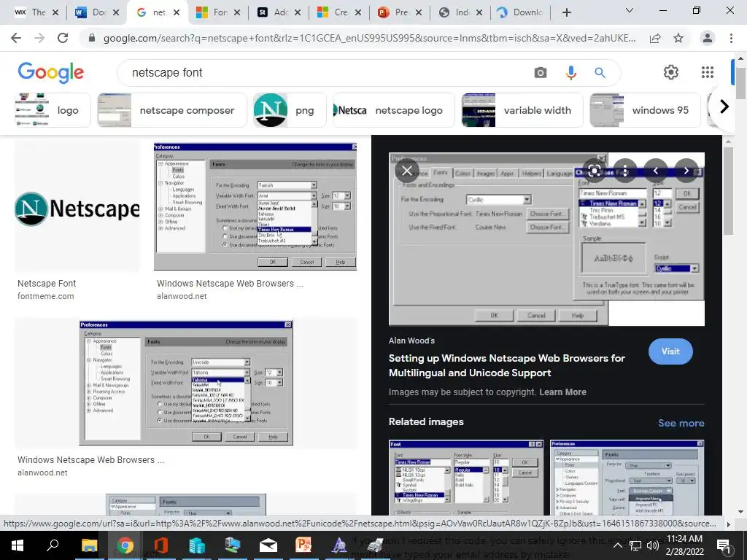
Task: Search inside image with the Lens icon
Action: tap(594, 171)
